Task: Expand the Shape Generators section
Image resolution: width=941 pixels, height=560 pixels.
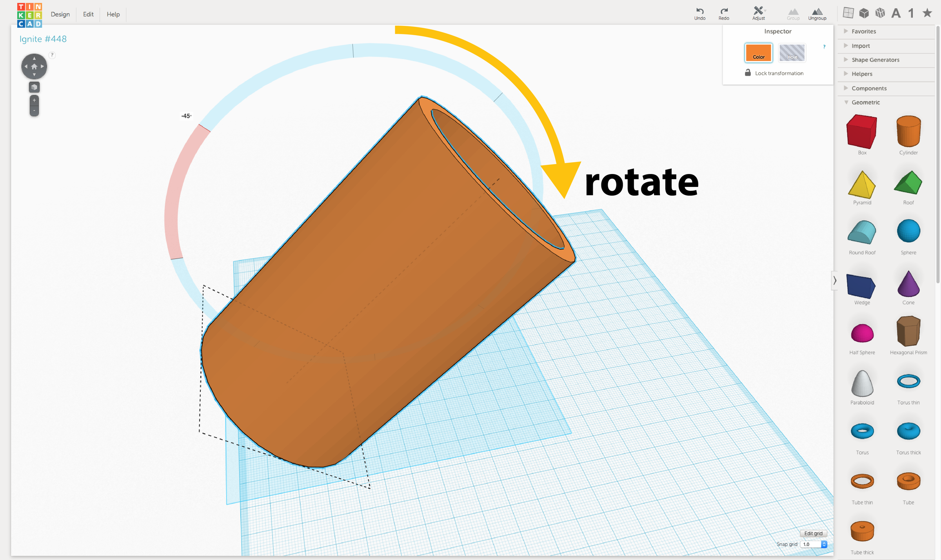Action: 875,60
